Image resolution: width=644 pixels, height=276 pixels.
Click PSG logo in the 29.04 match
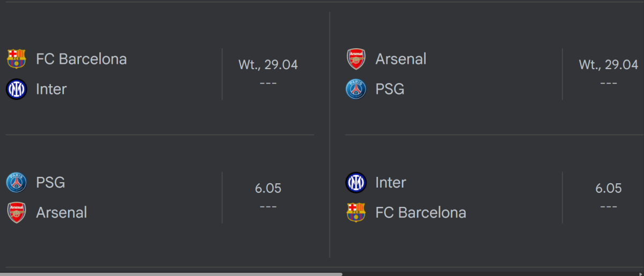click(356, 89)
